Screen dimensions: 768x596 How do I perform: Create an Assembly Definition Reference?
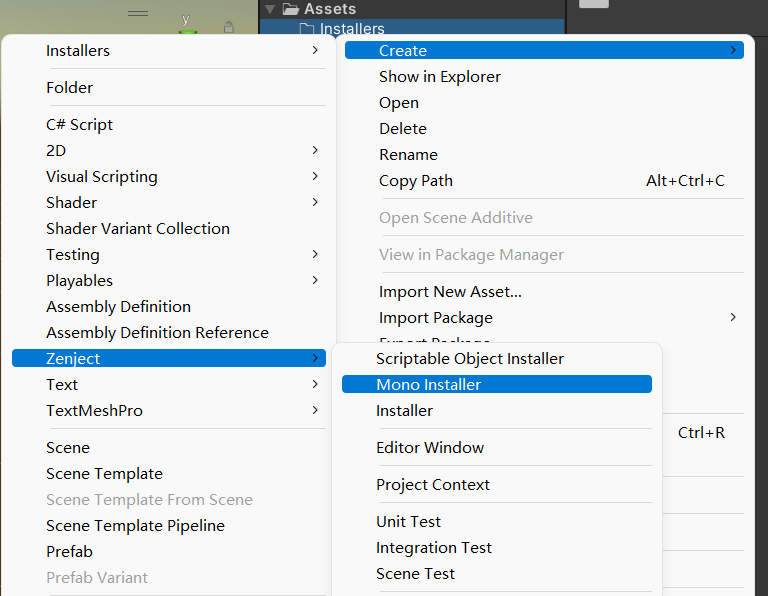pos(168,332)
